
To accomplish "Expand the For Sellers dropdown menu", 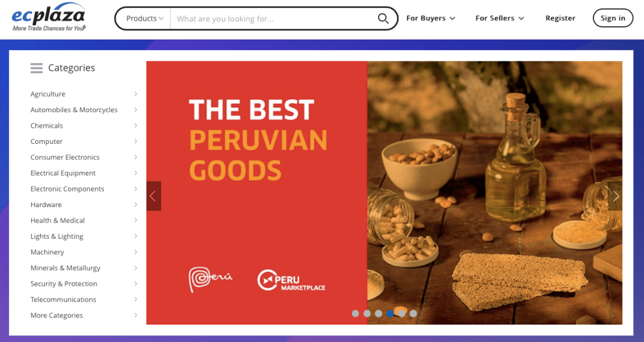I will point(500,18).
